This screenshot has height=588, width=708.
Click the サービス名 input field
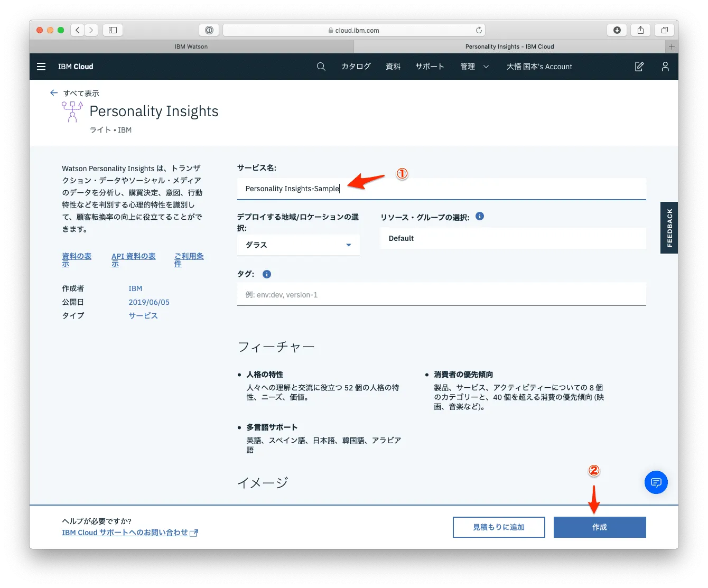pyautogui.click(x=442, y=189)
